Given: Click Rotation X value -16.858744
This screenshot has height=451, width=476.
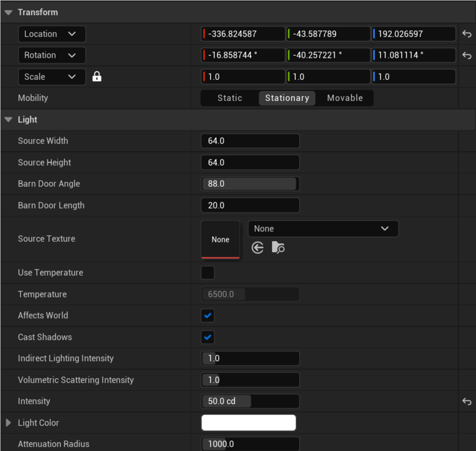Looking at the screenshot, I should click(243, 55).
